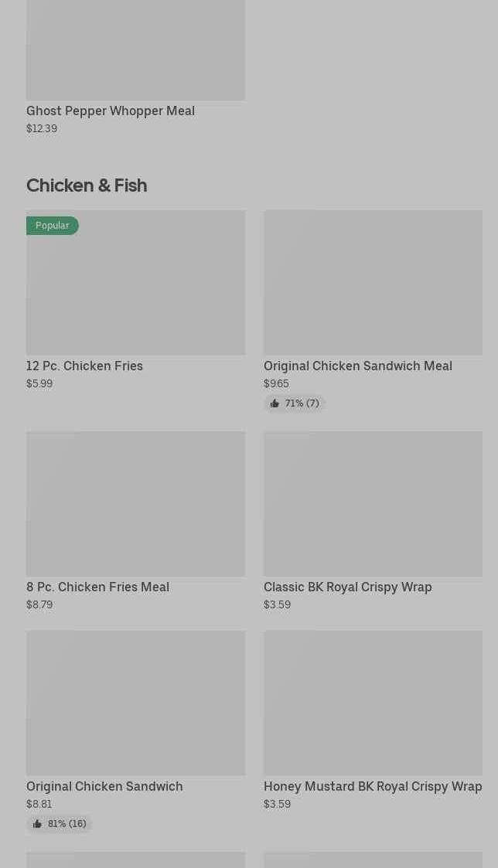Select 8 Pc. Chicken Fries Meal title
This screenshot has height=868, width=498.
[98, 587]
